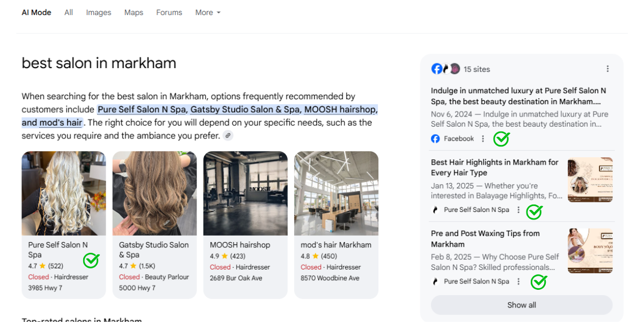Image resolution: width=644 pixels, height=322 pixels.
Task: Switch to the Images tab
Action: coord(99,12)
